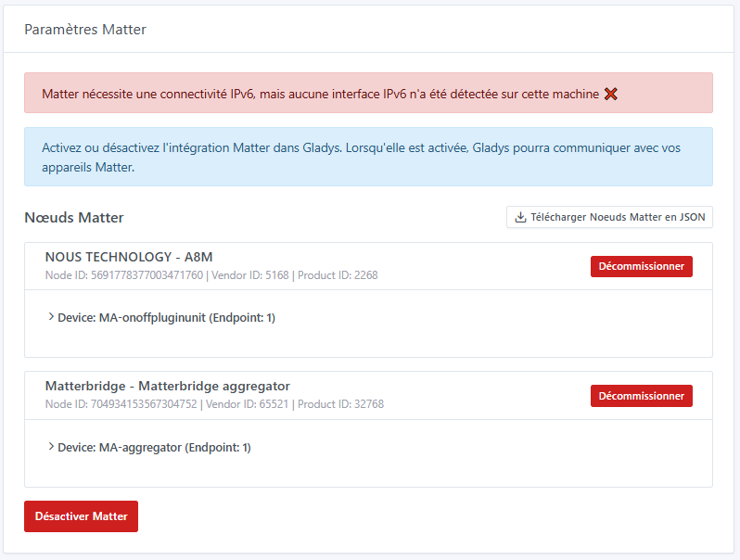Click the Product ID: 32768 label
Image resolution: width=740 pixels, height=560 pixels.
(340, 405)
